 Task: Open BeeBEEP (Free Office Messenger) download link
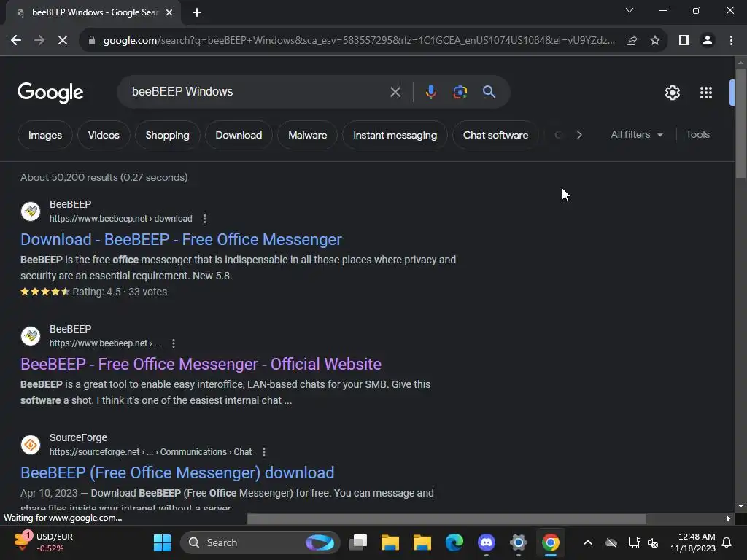pyautogui.click(x=177, y=472)
